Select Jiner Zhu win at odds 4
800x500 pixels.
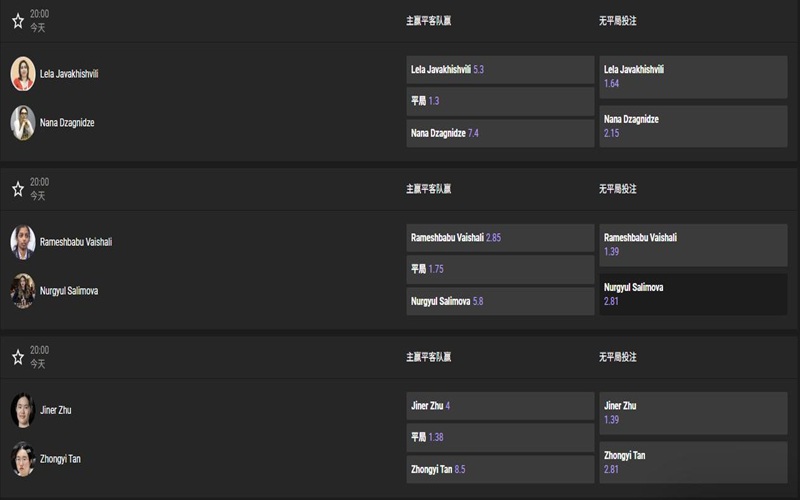(500, 406)
